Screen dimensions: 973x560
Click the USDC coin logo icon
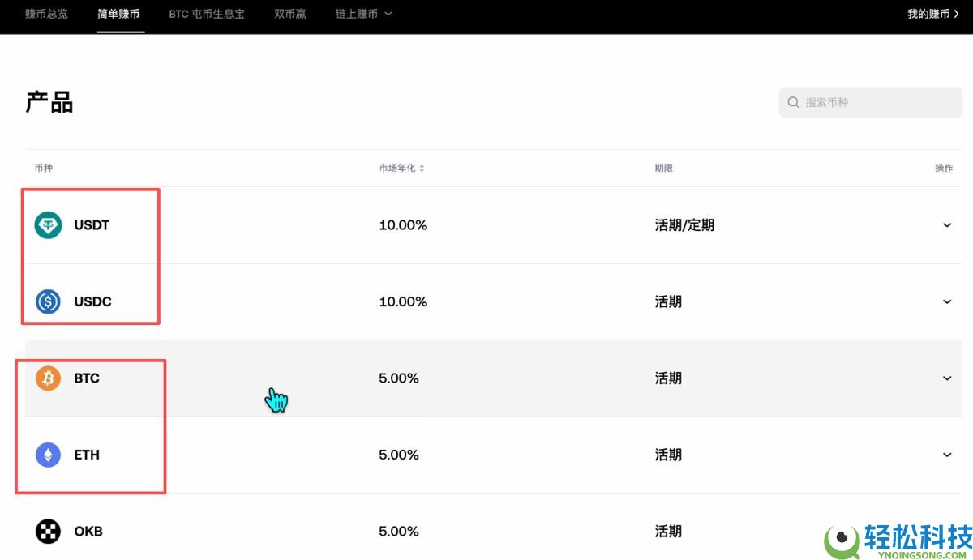[x=47, y=301]
